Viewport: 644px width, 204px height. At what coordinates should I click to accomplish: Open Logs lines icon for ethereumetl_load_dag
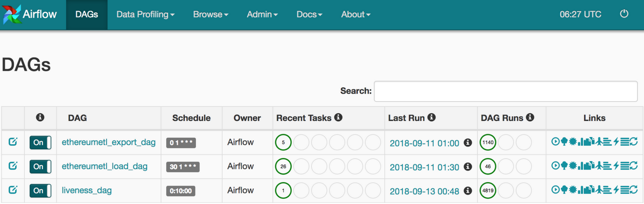[625, 166]
